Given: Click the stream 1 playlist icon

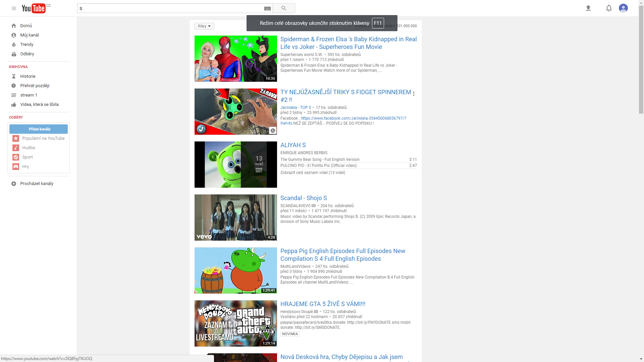Looking at the screenshot, I should click(14, 95).
